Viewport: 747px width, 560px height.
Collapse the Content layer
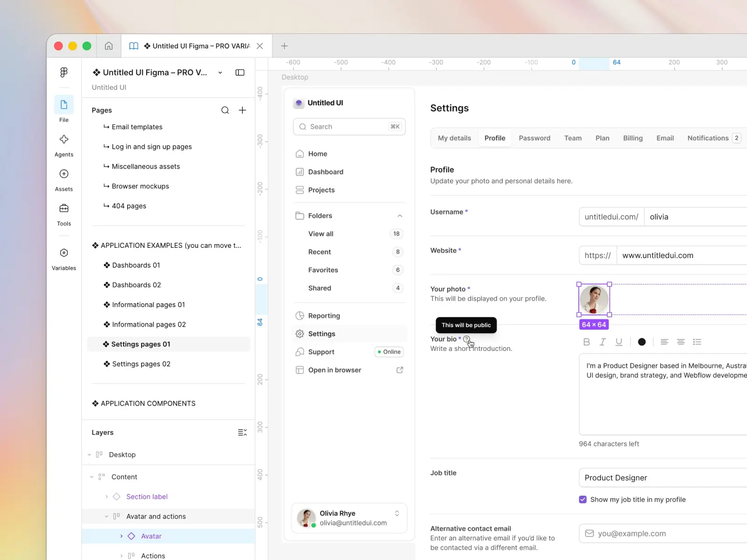[x=92, y=477]
